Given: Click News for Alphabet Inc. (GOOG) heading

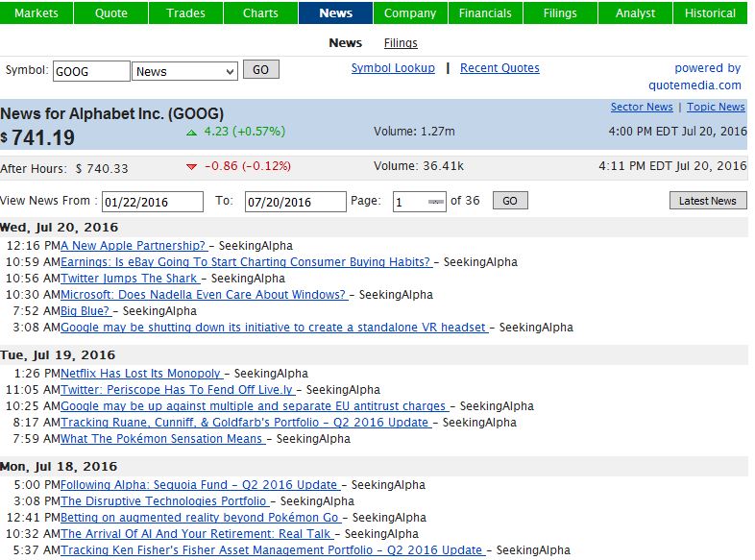Looking at the screenshot, I should 111,113.
